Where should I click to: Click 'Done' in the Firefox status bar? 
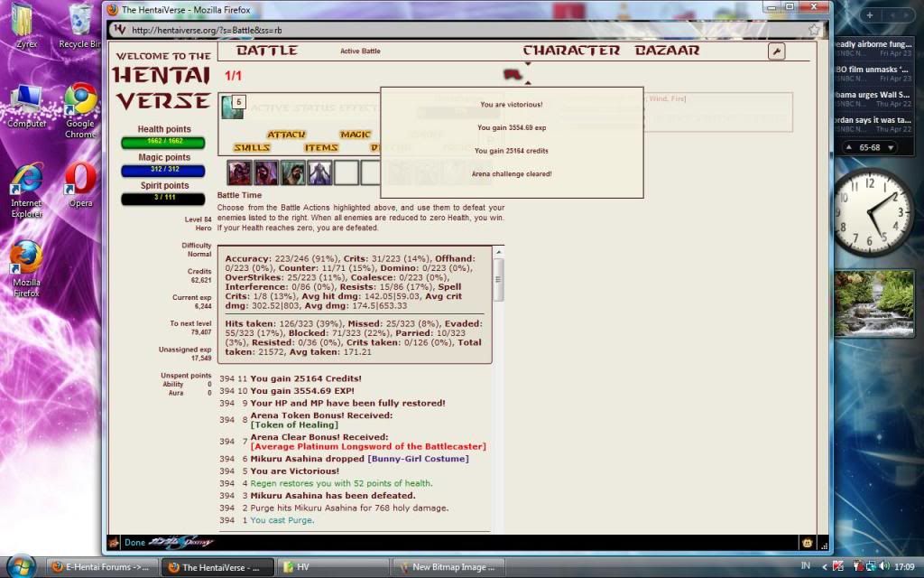(x=134, y=543)
